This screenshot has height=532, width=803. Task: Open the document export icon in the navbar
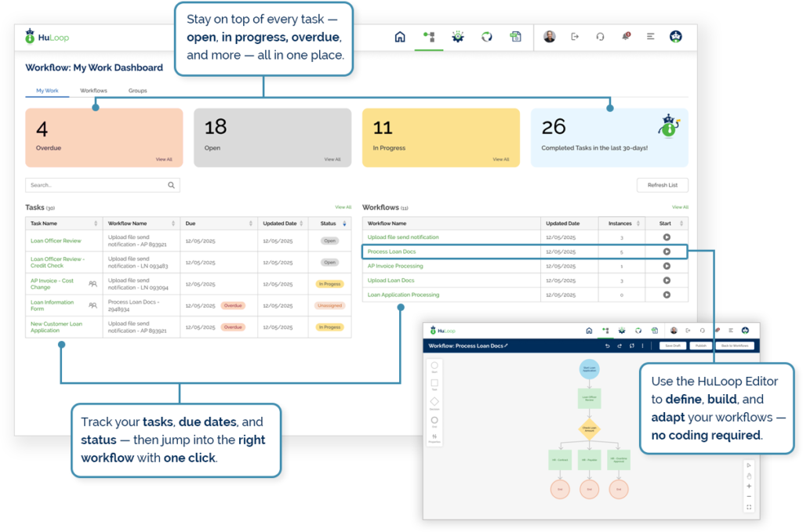tap(516, 36)
